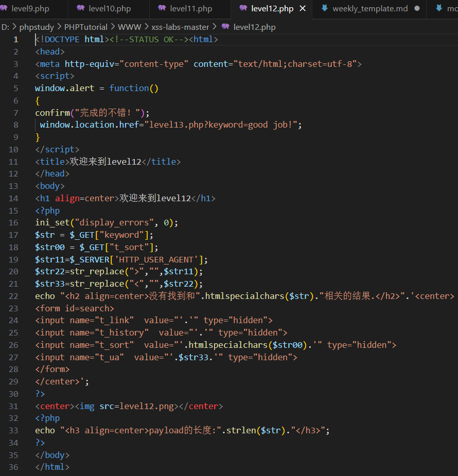The image size is (458, 476).
Task: Click the first '<?php' opening tag on line 15
Action: [47, 210]
